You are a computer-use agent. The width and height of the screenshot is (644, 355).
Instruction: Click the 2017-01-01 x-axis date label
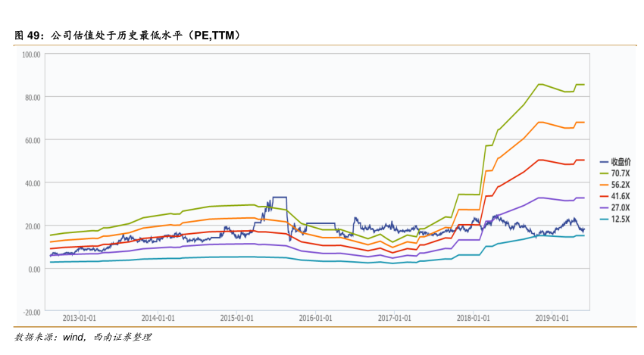point(394,319)
